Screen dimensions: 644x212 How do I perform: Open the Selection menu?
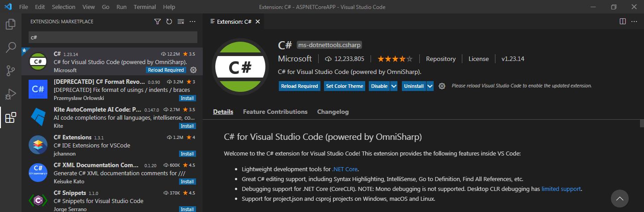[64, 7]
